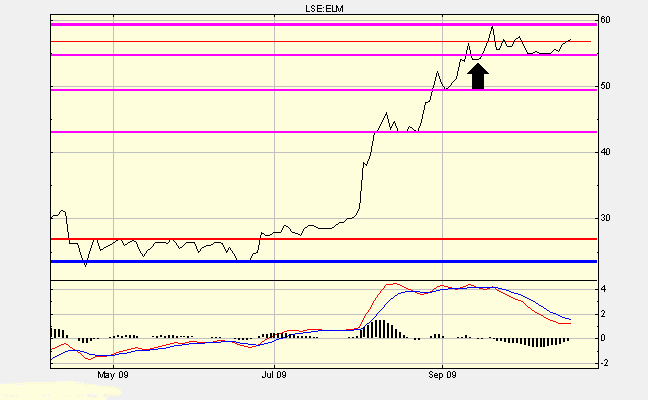Click the -2 MACD axis label
The image size is (648, 400).
click(x=603, y=363)
